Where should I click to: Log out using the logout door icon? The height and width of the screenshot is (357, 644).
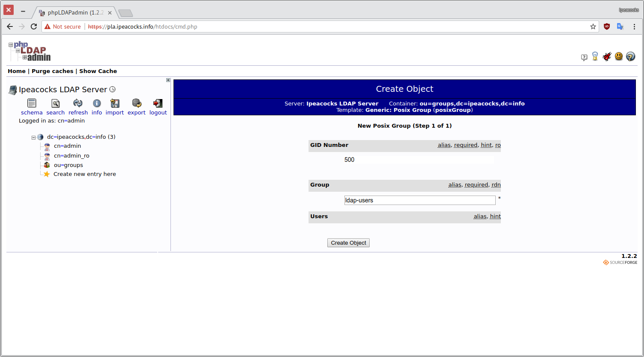click(x=158, y=103)
